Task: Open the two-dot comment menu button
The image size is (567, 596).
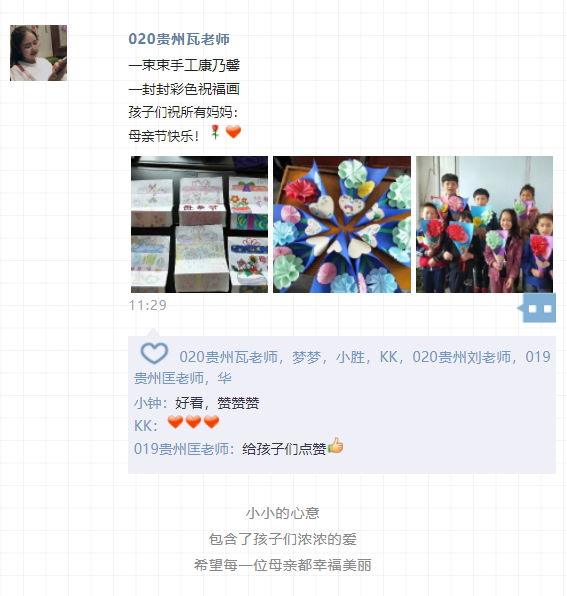Action: (x=539, y=308)
